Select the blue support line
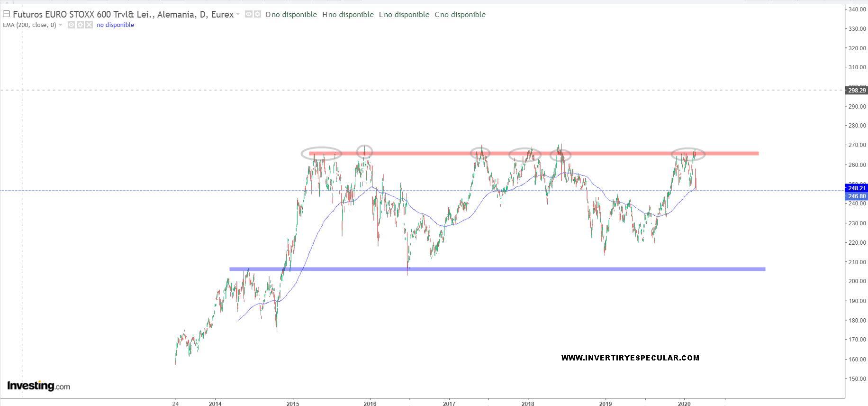868x406 pixels. [x=497, y=269]
